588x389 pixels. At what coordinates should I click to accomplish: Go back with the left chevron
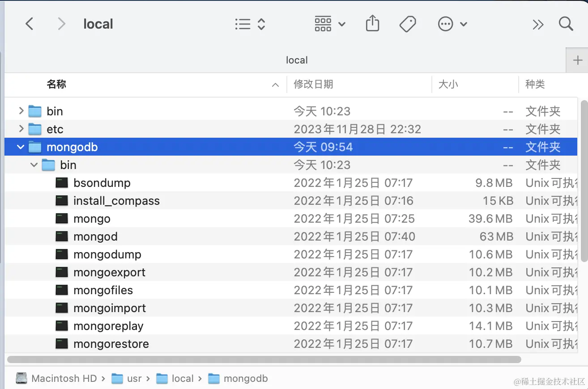[30, 24]
